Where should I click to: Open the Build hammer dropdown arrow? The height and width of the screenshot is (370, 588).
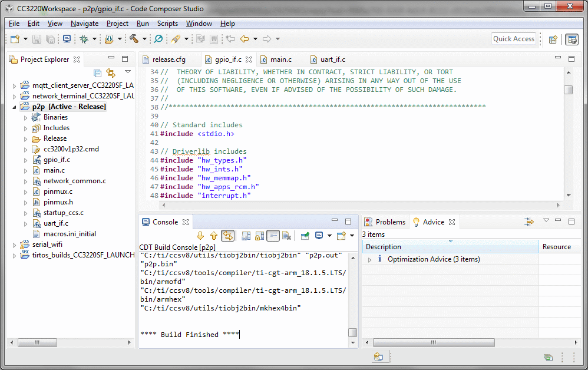click(144, 39)
